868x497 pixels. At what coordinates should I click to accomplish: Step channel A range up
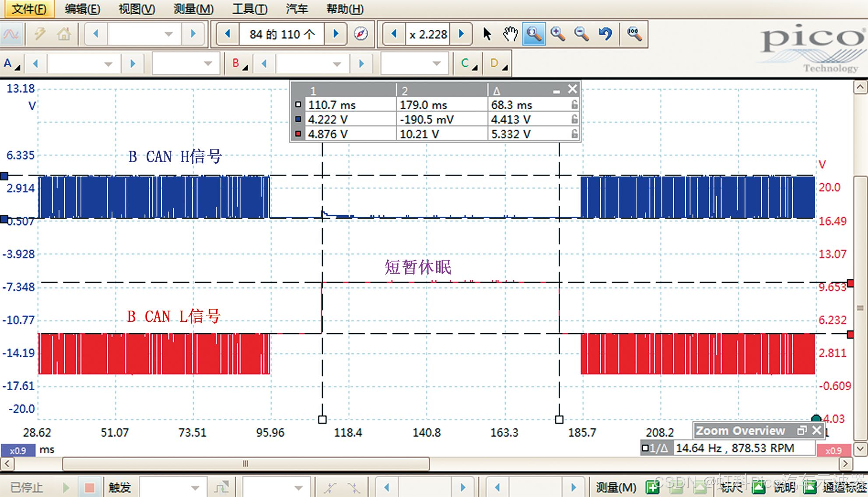(x=133, y=64)
